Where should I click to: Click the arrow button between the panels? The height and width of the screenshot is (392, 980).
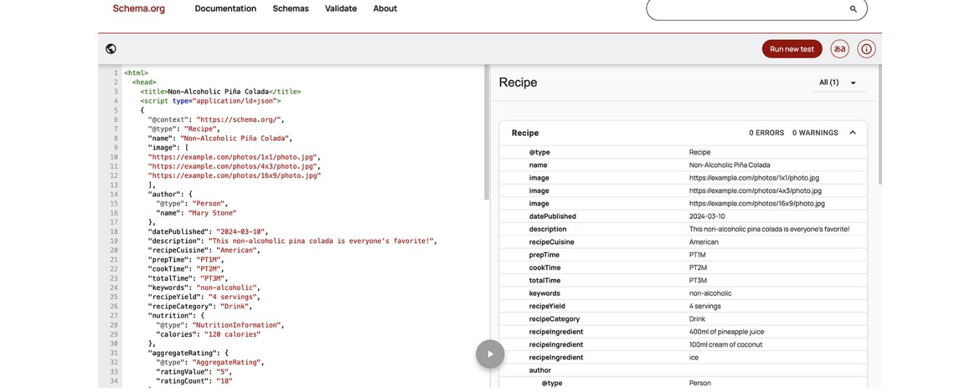490,353
